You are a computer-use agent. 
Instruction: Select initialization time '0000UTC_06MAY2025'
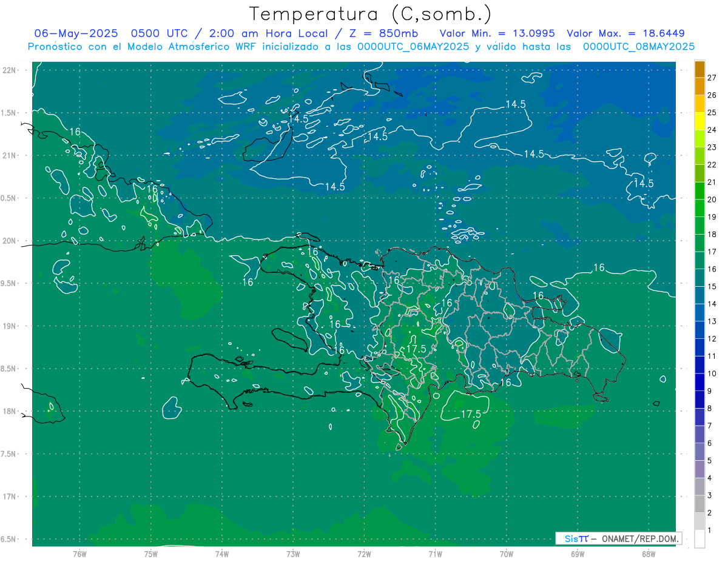coord(413,47)
